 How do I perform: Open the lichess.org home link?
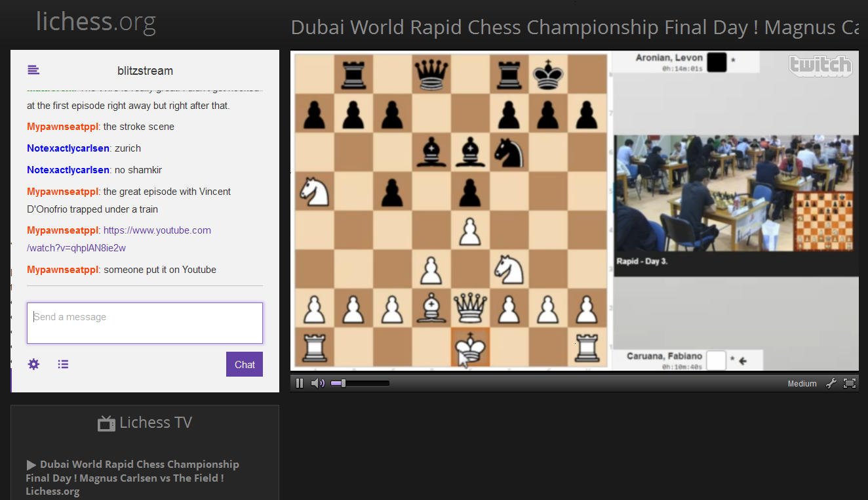coord(96,22)
